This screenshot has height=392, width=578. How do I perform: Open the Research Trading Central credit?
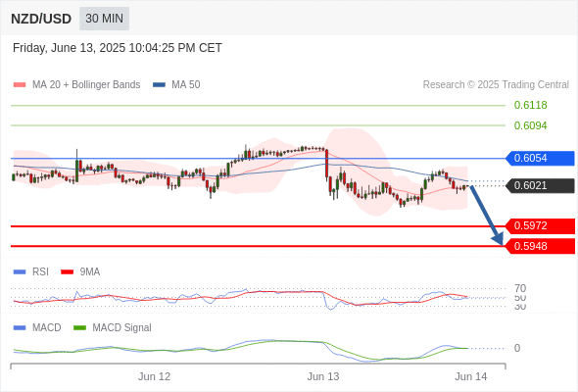tap(496, 85)
